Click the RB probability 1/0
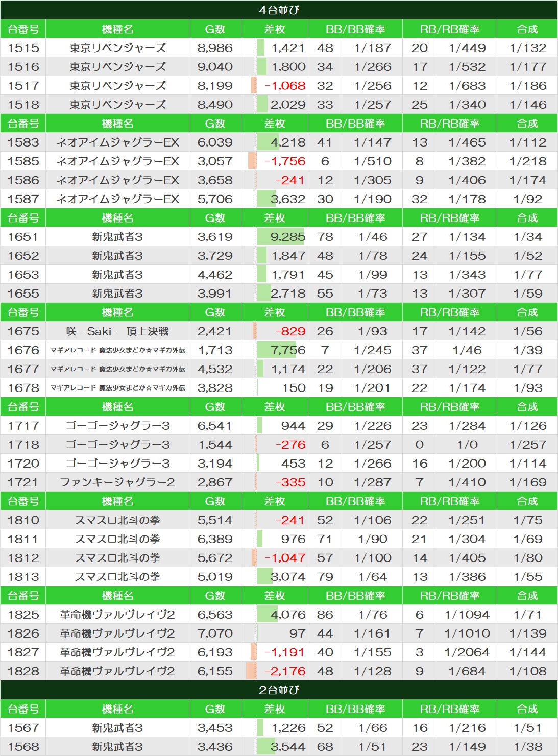The height and width of the screenshot is (756, 558). coord(467,445)
